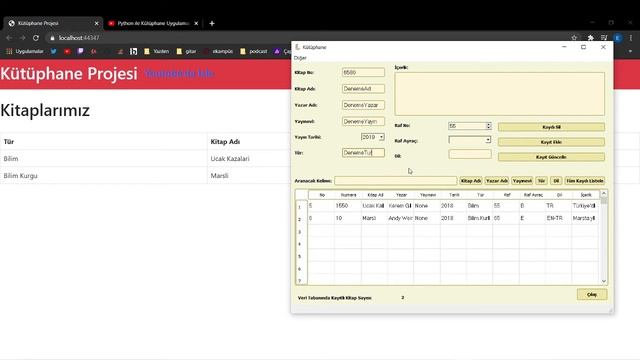The width and height of the screenshot is (640, 360).
Task: Click the Tüm Kaydı Listele button
Action: click(x=584, y=180)
